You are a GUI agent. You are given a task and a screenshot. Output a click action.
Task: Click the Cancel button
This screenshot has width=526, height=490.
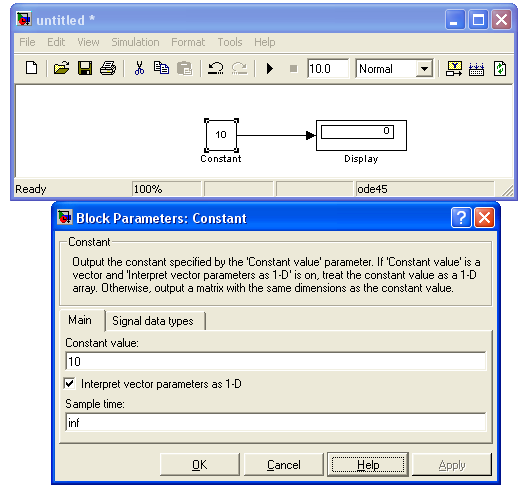point(284,465)
